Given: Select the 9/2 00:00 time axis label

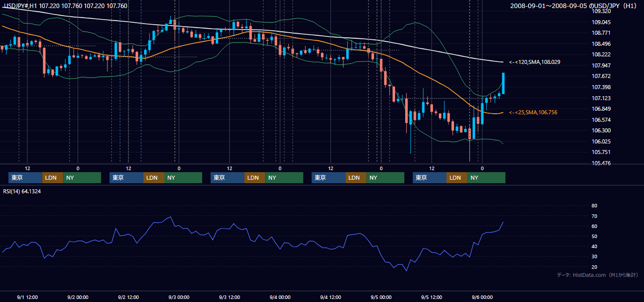Looking at the screenshot, I should [78, 297].
